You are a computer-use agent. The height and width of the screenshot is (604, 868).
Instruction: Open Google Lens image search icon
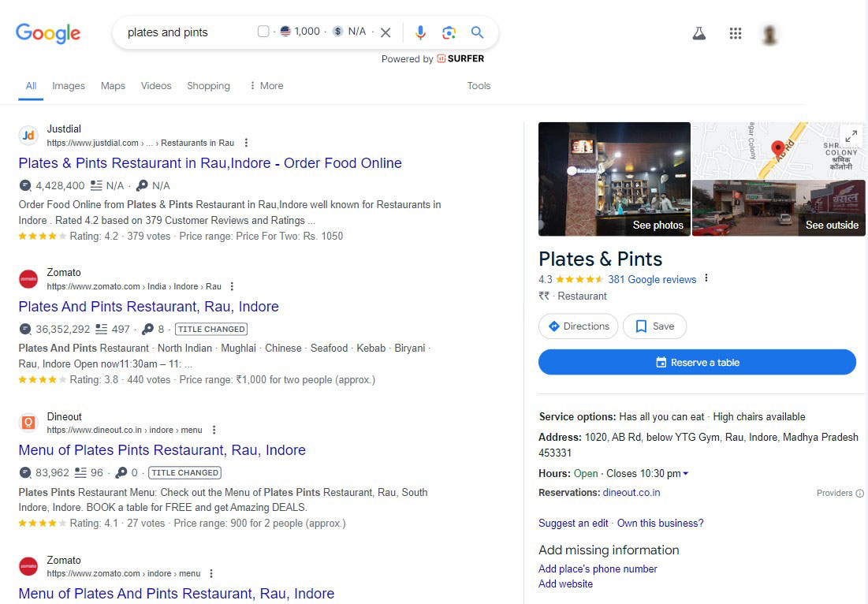tap(449, 32)
